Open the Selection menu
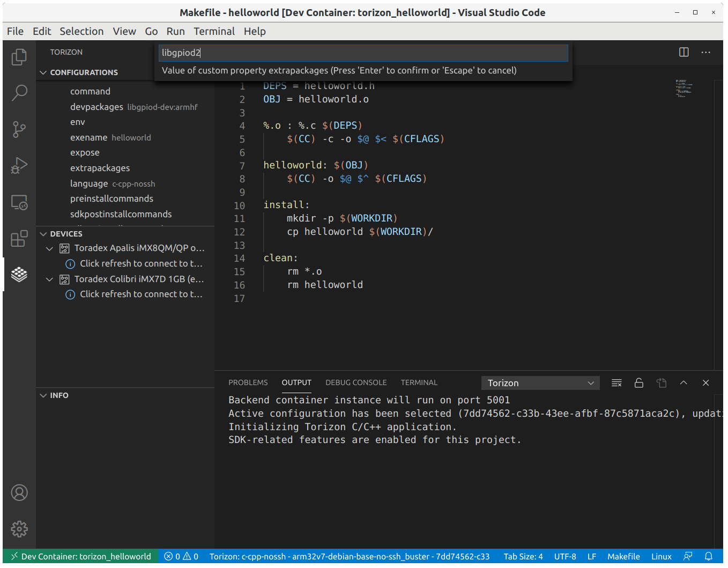 pyautogui.click(x=81, y=31)
